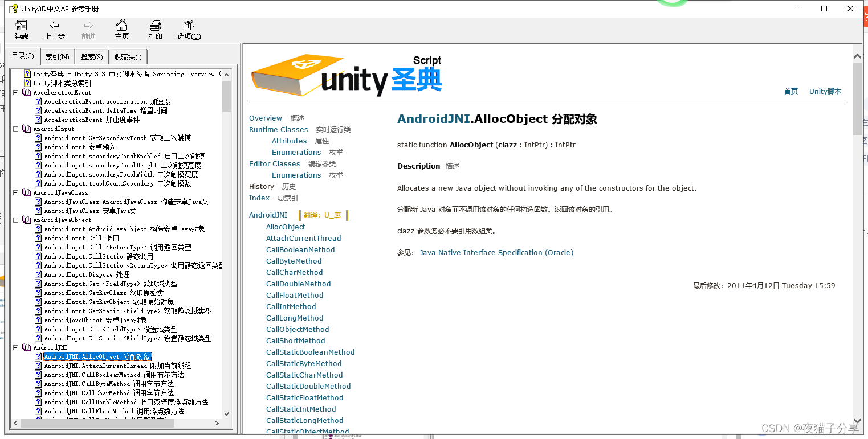Collapse the AndroidJavaObject tree node

point(16,220)
